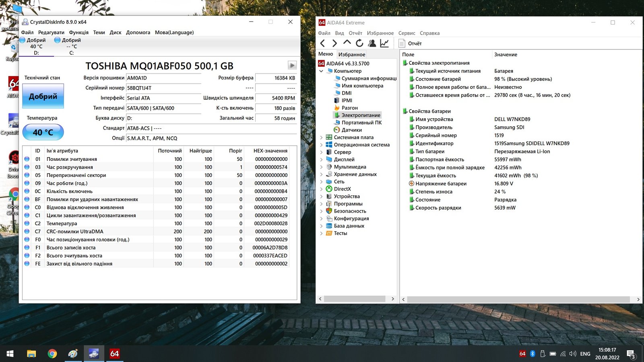Select DMI tree item
Screen dimensions: 644x362
(343, 93)
